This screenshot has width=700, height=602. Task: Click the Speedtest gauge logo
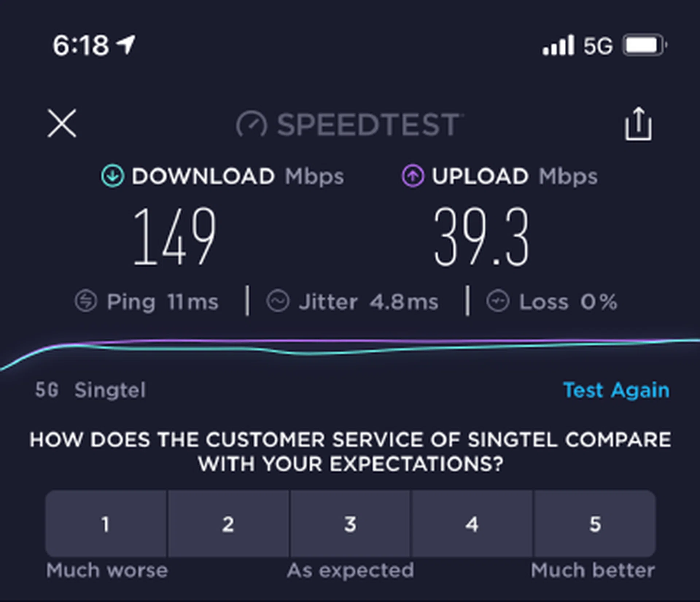coord(252,124)
